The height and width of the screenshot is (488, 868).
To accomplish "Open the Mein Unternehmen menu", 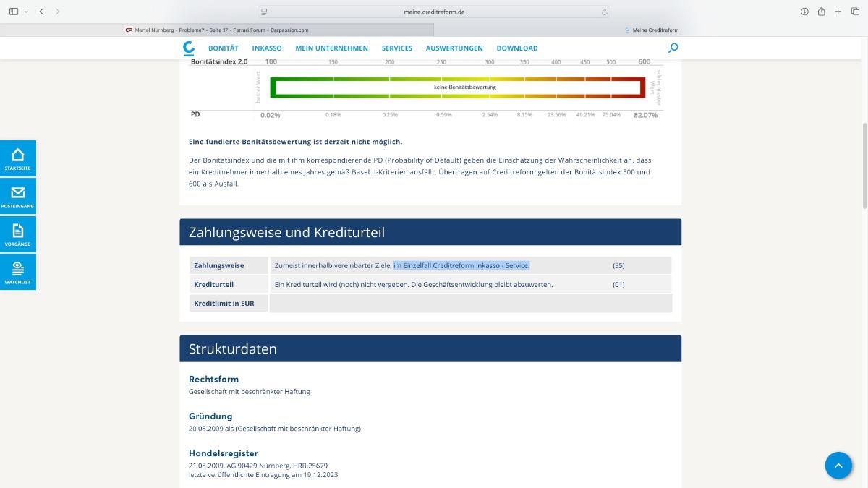I will tap(331, 48).
